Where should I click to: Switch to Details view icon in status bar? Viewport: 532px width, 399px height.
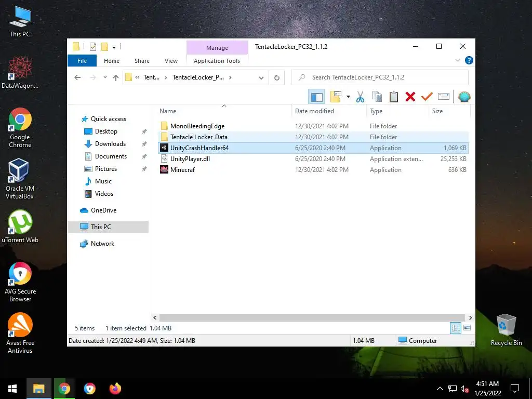pyautogui.click(x=456, y=328)
